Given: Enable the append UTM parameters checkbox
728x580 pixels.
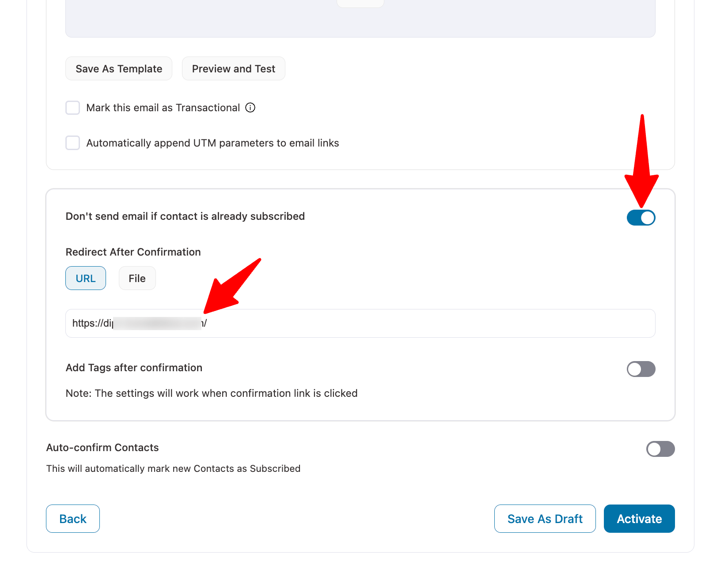Looking at the screenshot, I should (72, 143).
